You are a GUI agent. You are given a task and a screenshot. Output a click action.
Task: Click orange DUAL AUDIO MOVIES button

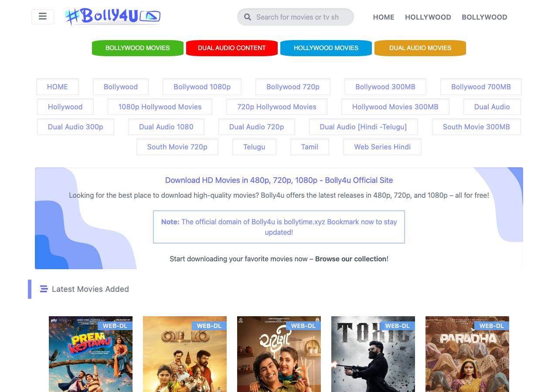point(420,48)
